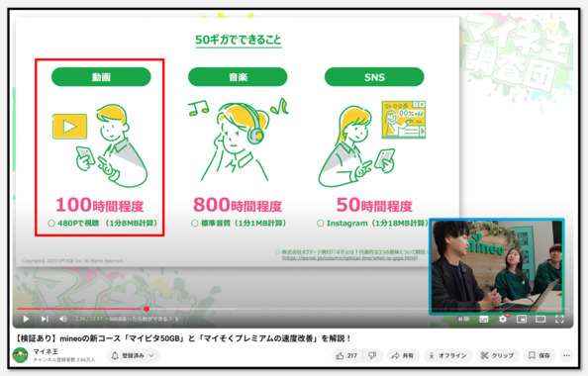Click the 音楽 green label
This screenshot has width=588, height=376.
[238, 77]
